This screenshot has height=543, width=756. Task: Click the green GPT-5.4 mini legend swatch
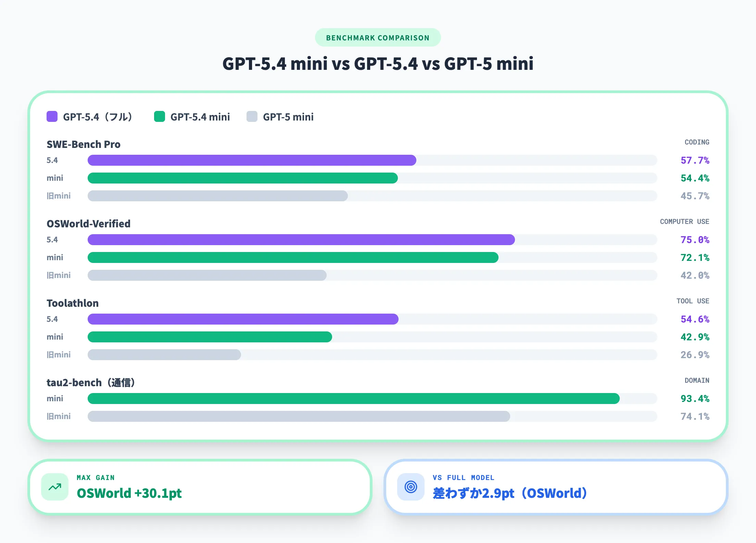click(x=160, y=116)
